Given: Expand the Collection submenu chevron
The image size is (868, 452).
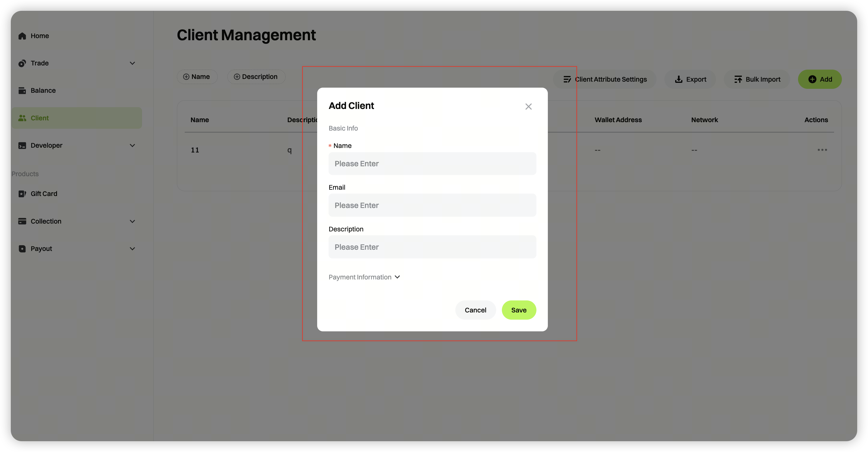Looking at the screenshot, I should 132,221.
